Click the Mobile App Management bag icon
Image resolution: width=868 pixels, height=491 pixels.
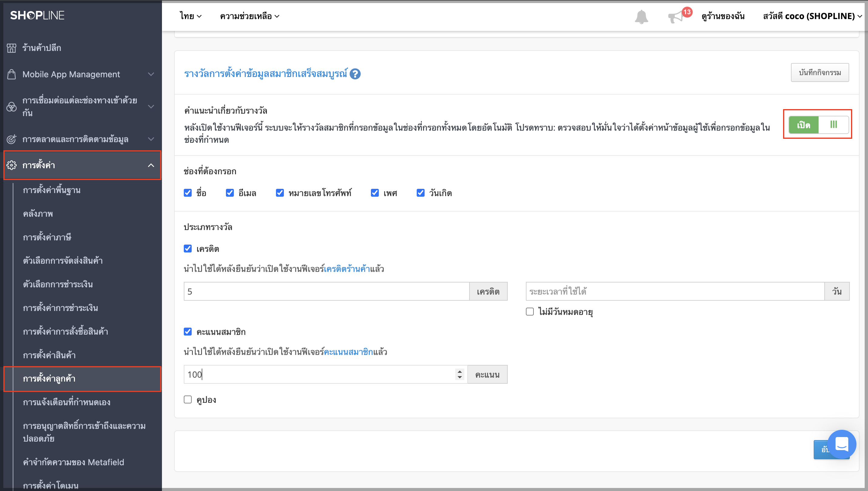(x=12, y=74)
